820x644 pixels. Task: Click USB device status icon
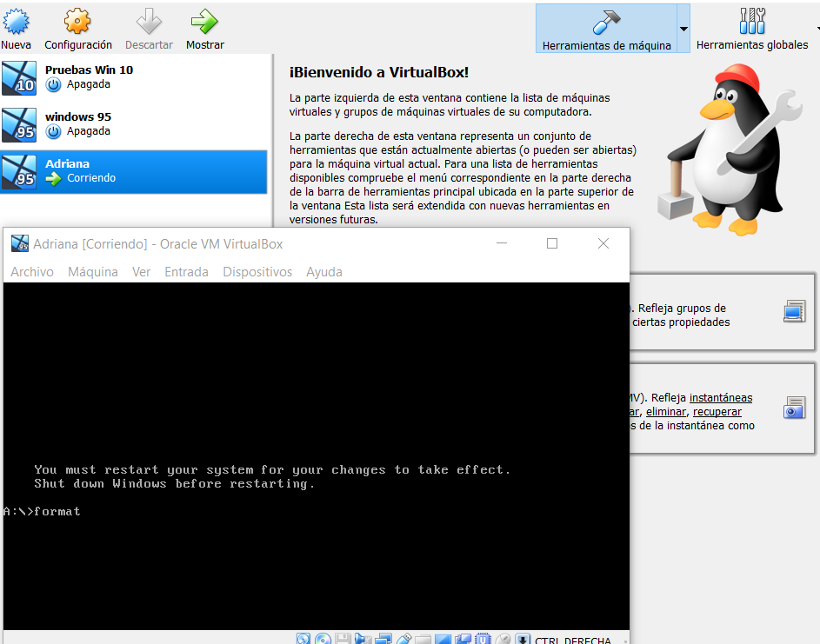[403, 638]
